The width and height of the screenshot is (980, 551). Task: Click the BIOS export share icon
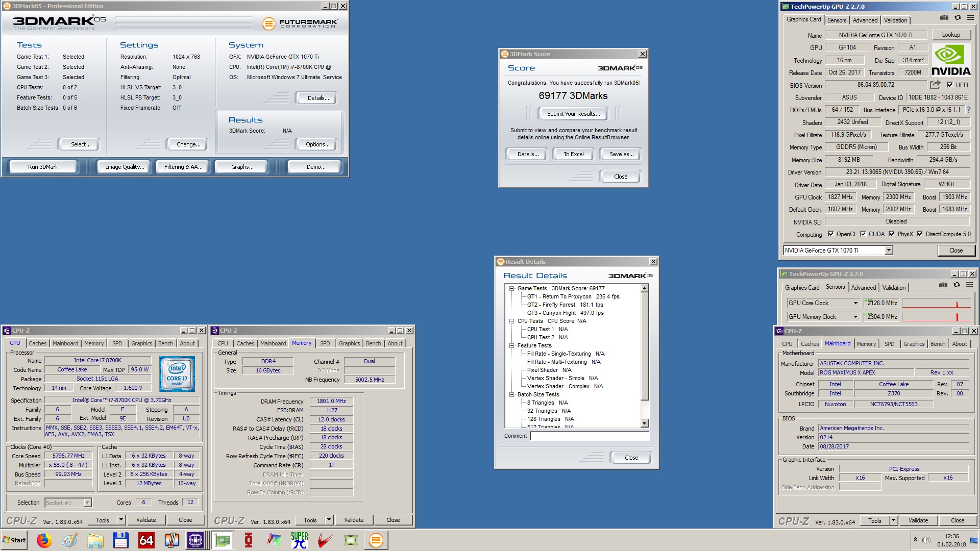tap(935, 85)
